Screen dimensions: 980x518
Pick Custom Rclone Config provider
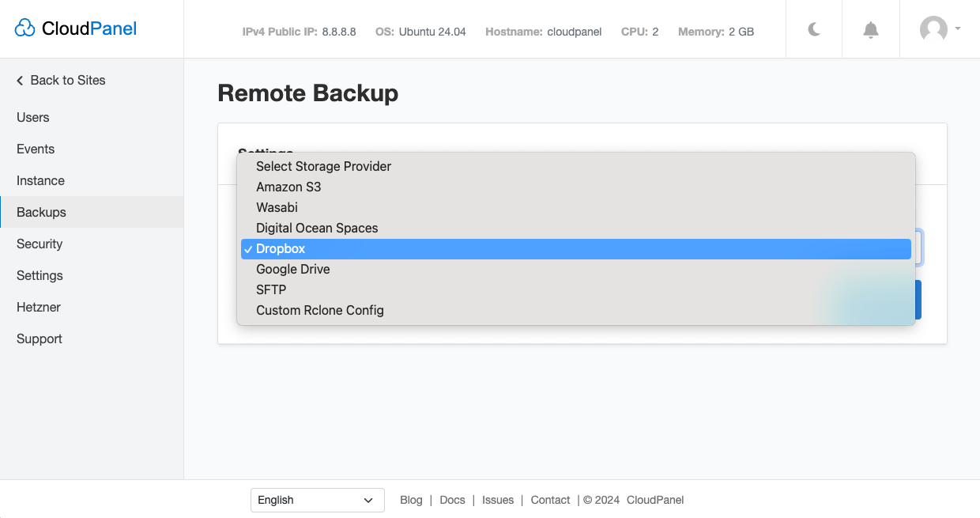[x=320, y=310]
